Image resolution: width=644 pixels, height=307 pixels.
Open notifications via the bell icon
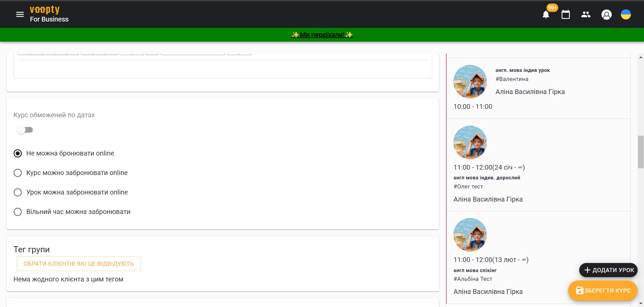coord(546,14)
